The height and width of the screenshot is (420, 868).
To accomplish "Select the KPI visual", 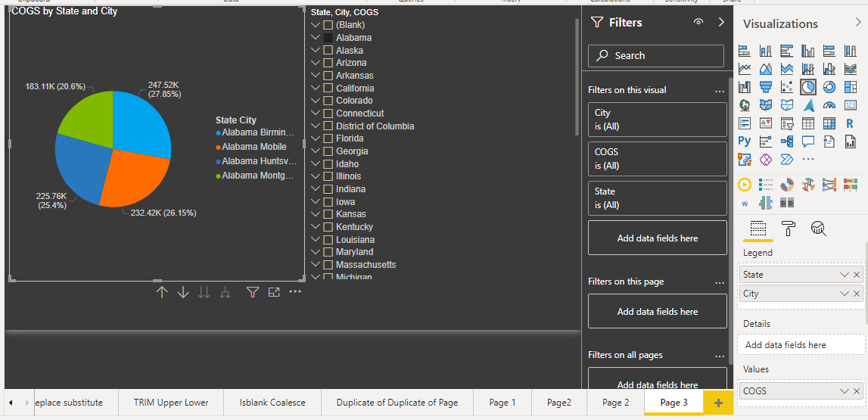I will click(x=766, y=123).
